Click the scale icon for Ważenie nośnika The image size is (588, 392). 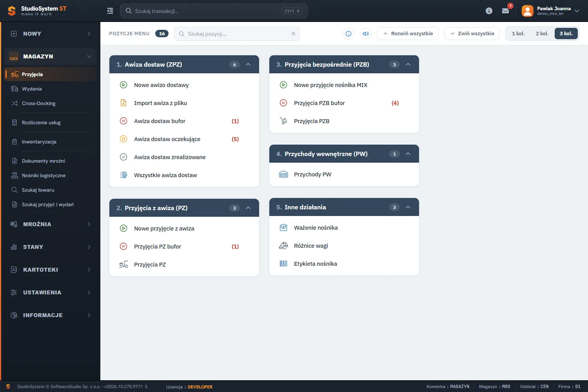point(283,228)
